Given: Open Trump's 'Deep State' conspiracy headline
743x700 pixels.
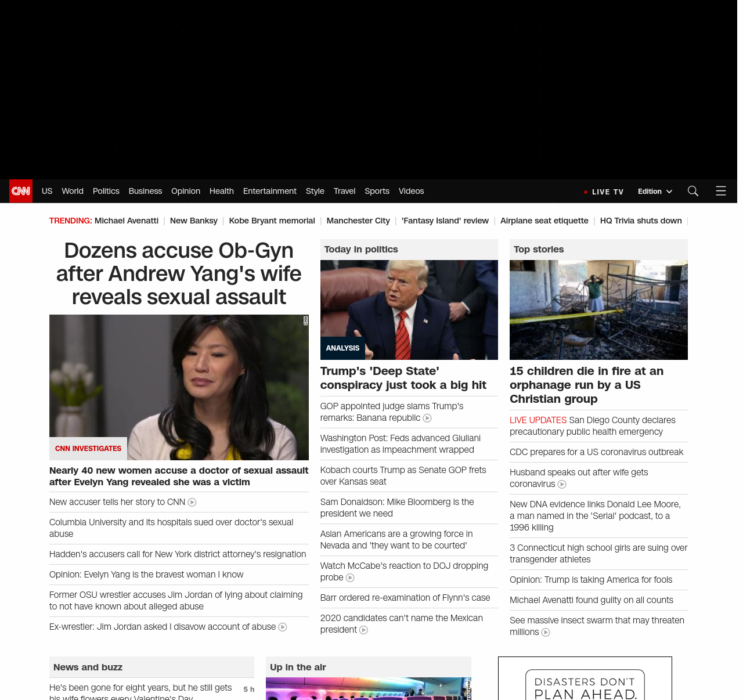Looking at the screenshot, I should click(403, 378).
